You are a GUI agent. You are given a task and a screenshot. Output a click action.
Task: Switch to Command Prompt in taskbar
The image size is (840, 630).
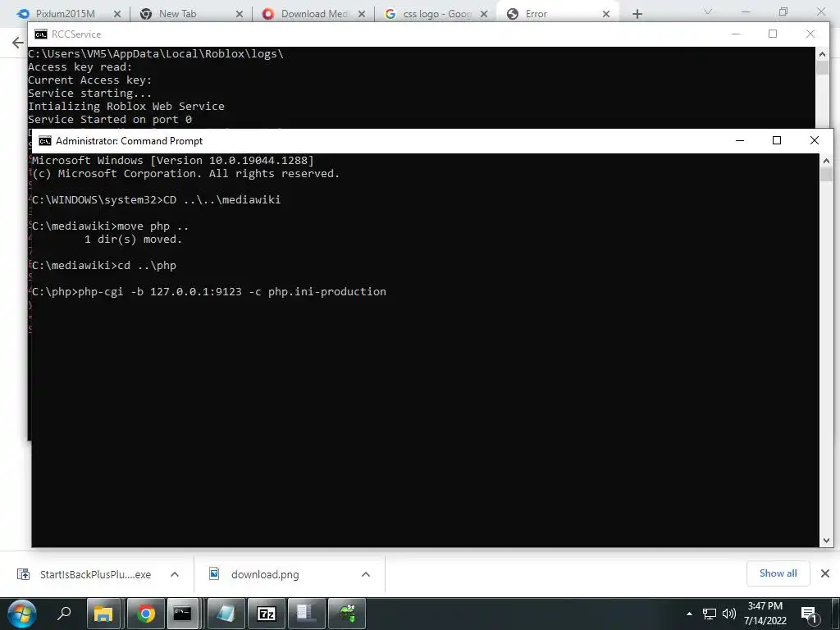click(x=182, y=614)
